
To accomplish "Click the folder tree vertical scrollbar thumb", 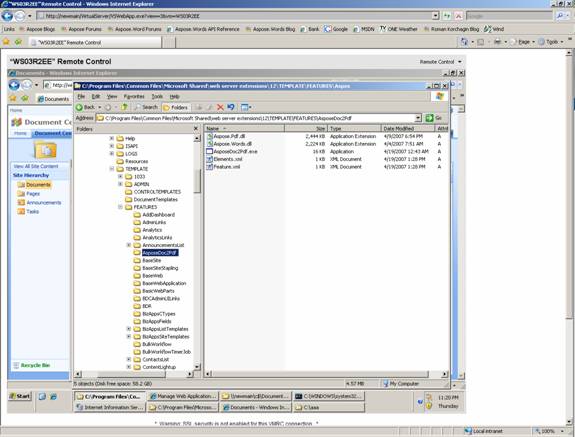I will tap(197, 181).
